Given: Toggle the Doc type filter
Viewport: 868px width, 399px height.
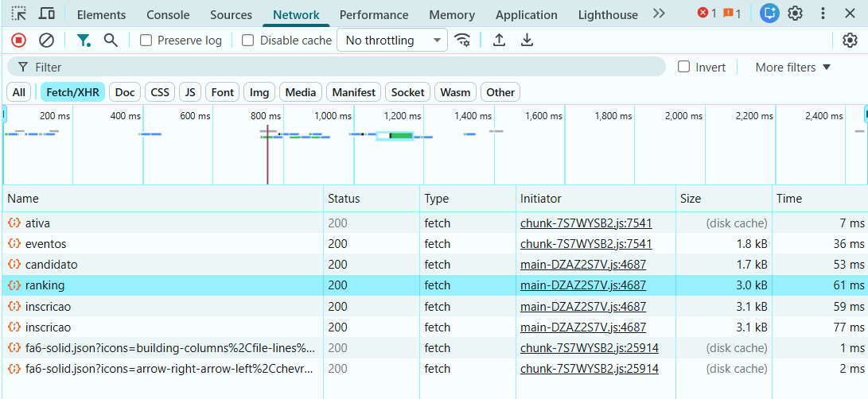Looking at the screenshot, I should 125,92.
